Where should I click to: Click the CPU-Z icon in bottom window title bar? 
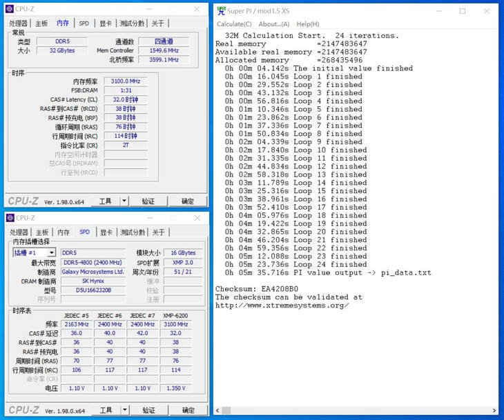[10, 218]
